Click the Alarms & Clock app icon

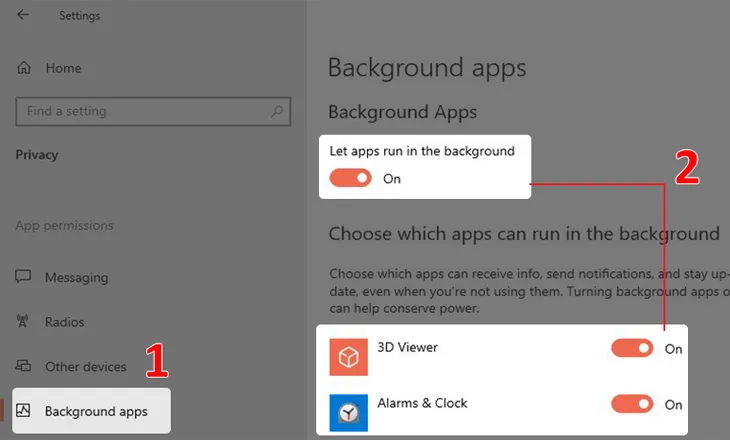tap(348, 411)
